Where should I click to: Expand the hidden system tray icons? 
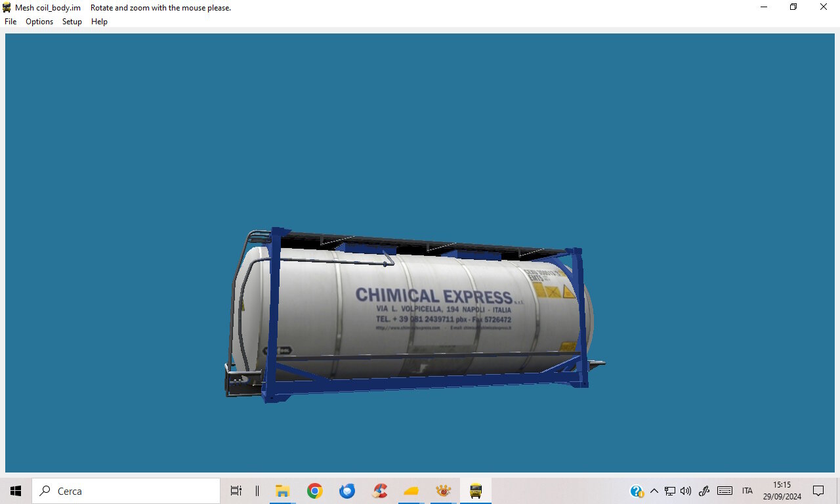[654, 491]
